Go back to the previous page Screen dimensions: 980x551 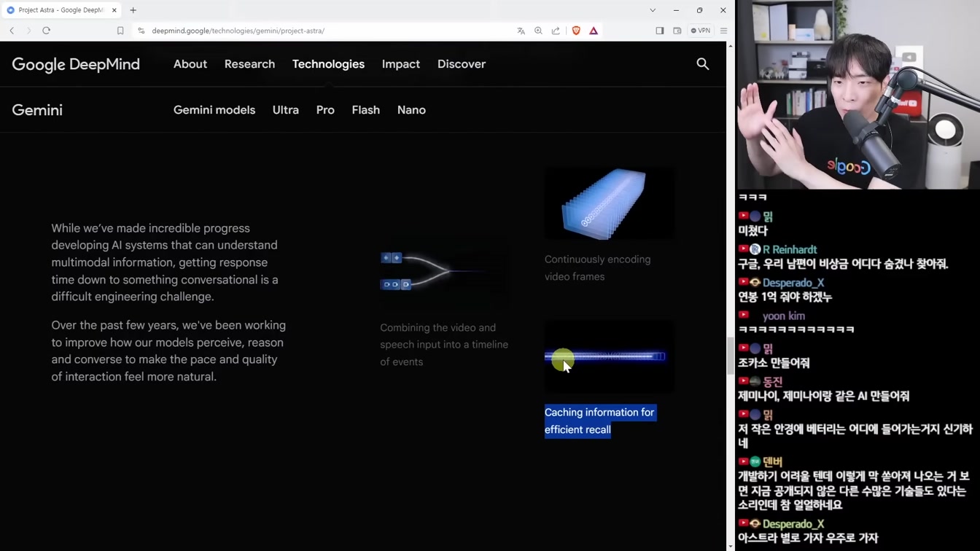click(12, 31)
